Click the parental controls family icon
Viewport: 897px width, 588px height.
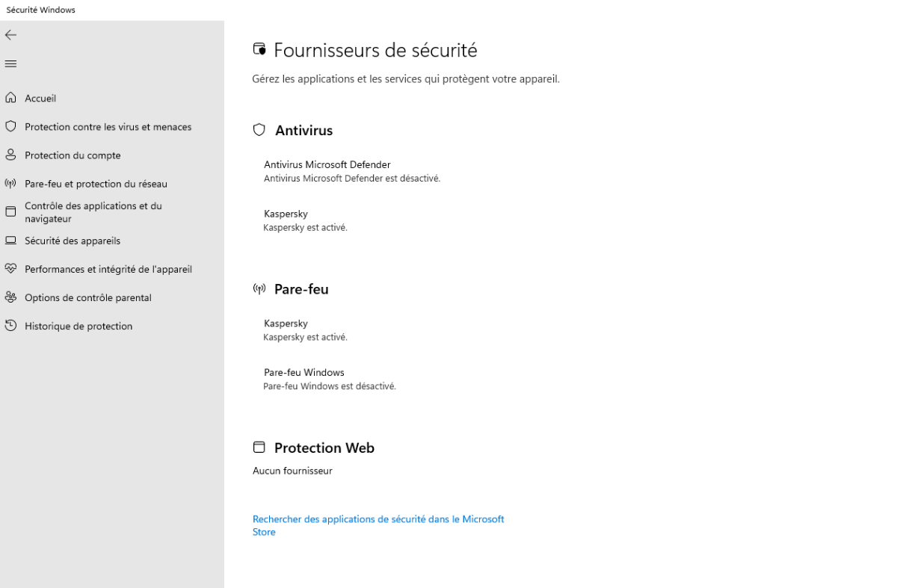coord(10,297)
